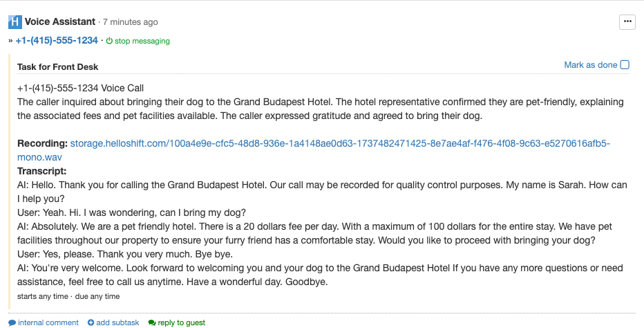Viewport: 644px width, 328px height.
Task: Click the Mark as done text label
Action: coord(590,65)
